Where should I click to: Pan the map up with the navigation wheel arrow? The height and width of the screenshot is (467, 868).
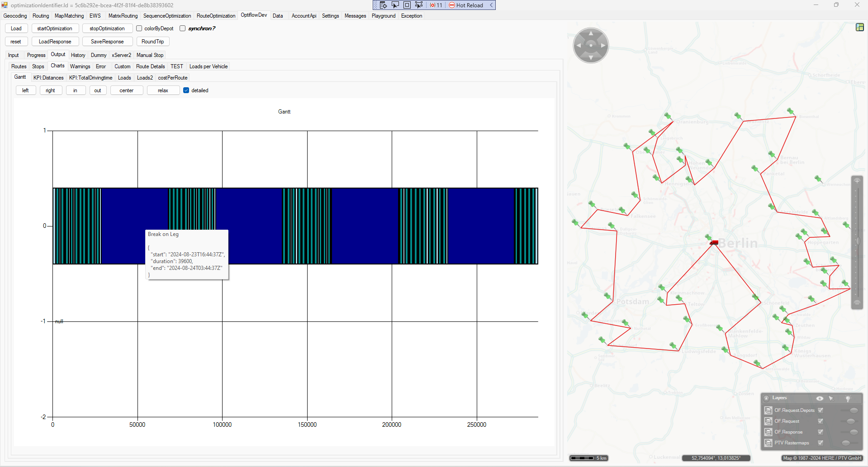coord(591,33)
